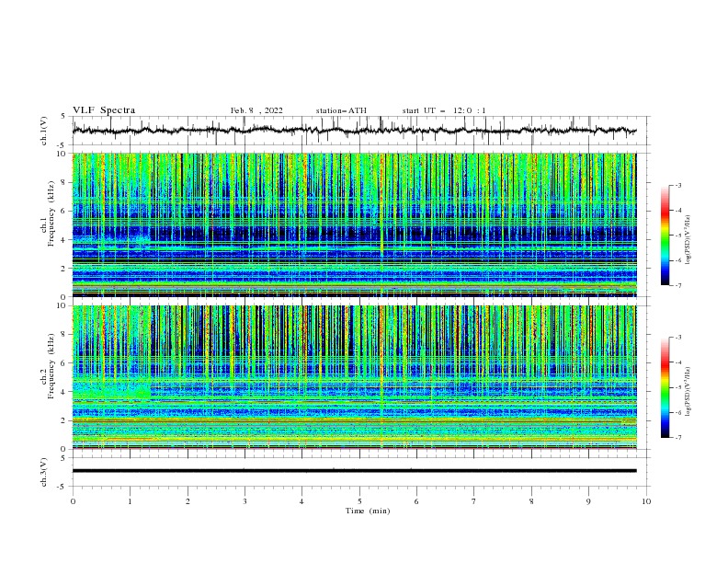Click the "10" tick on time axis
Image resolution: width=728 pixels, height=563 pixels.
(646, 501)
